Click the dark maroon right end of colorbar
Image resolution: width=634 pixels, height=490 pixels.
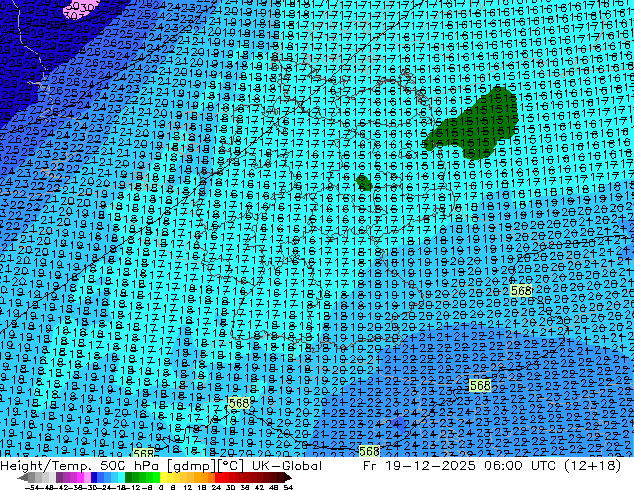point(287,478)
